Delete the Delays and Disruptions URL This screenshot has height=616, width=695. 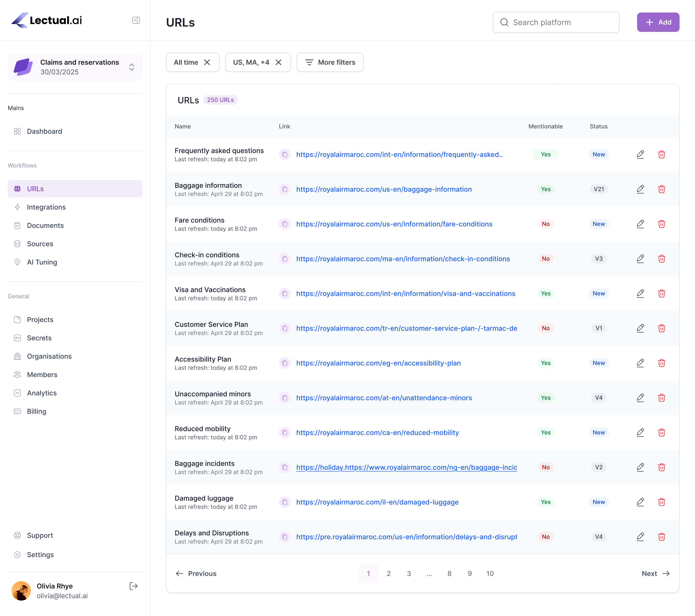pos(661,537)
